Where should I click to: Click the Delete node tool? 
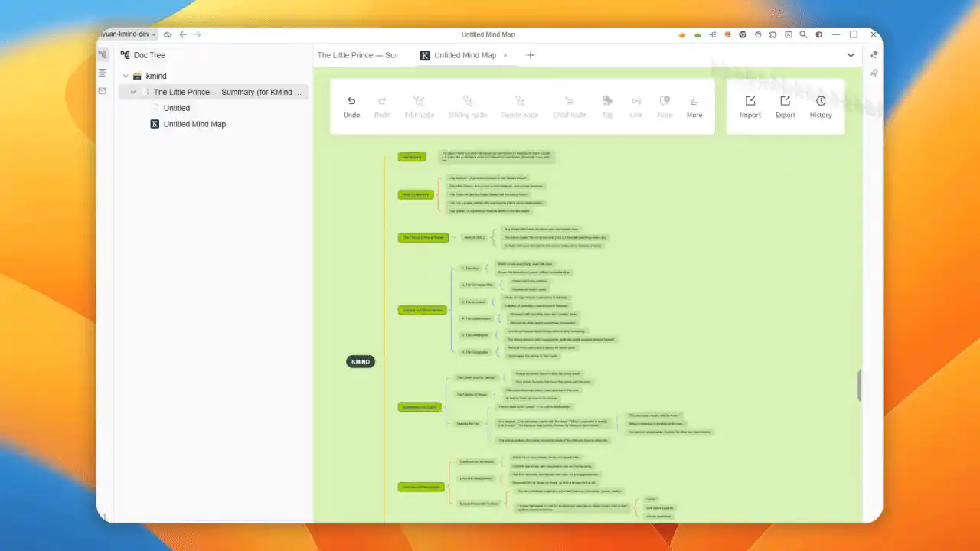pyautogui.click(x=520, y=106)
